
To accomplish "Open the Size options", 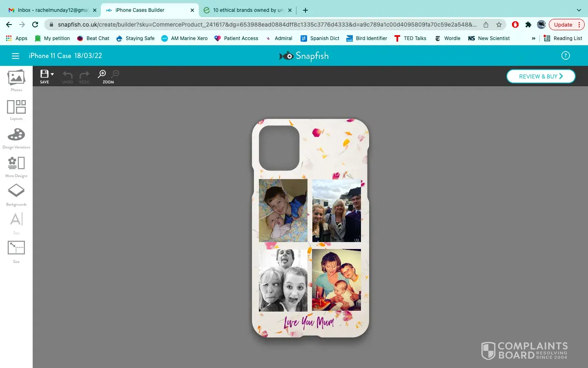I will [x=16, y=252].
